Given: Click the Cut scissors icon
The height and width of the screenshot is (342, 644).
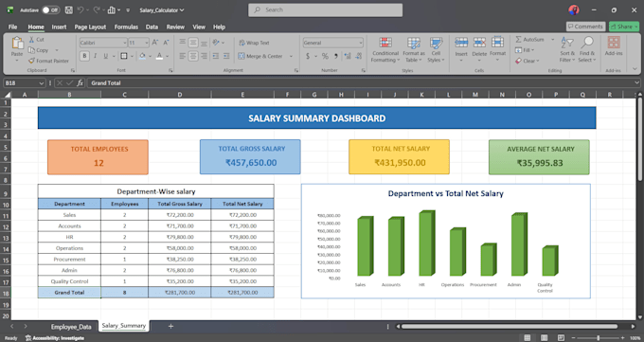Looking at the screenshot, I should click(31, 40).
